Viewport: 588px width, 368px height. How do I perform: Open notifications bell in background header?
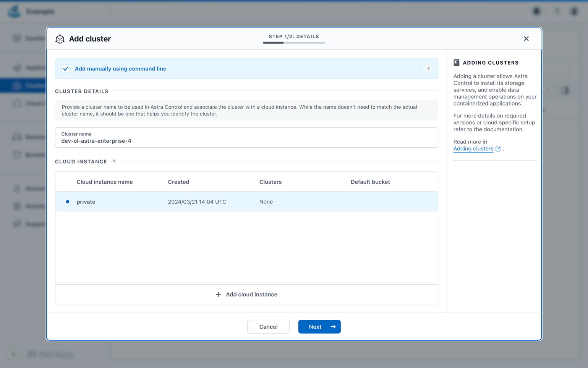[536, 11]
